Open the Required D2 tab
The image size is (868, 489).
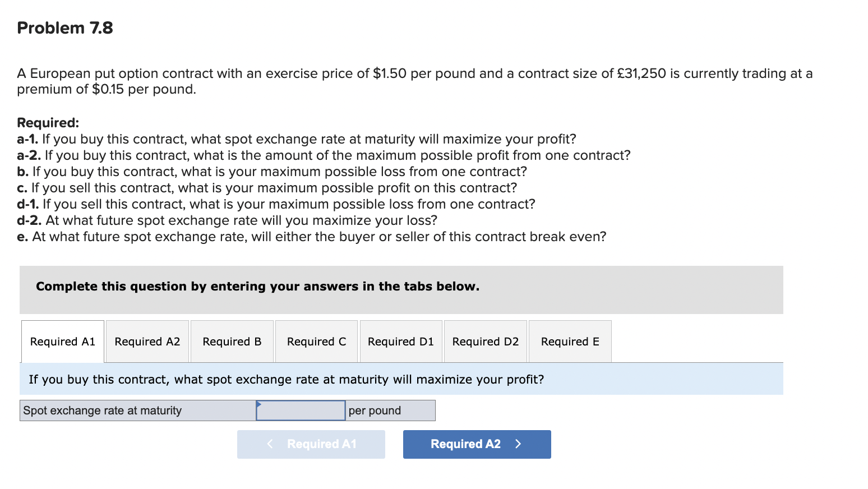[485, 341]
